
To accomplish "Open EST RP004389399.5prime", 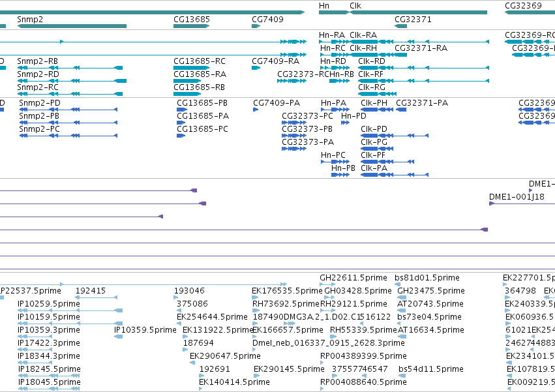I will click(363, 356).
